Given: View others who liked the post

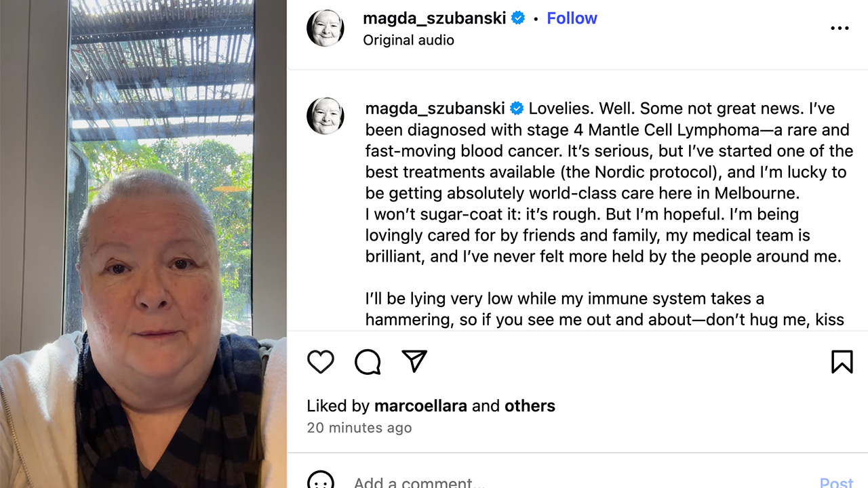Looking at the screenshot, I should 530,406.
